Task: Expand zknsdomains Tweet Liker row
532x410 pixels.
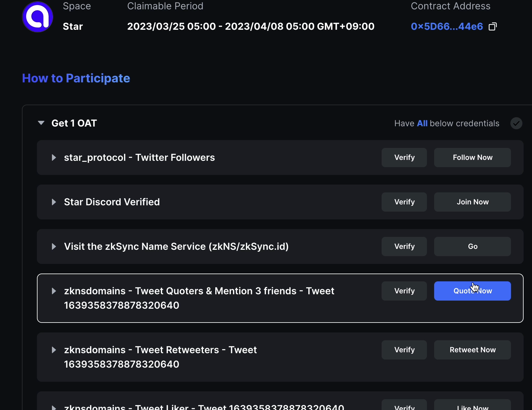Action: click(x=54, y=408)
